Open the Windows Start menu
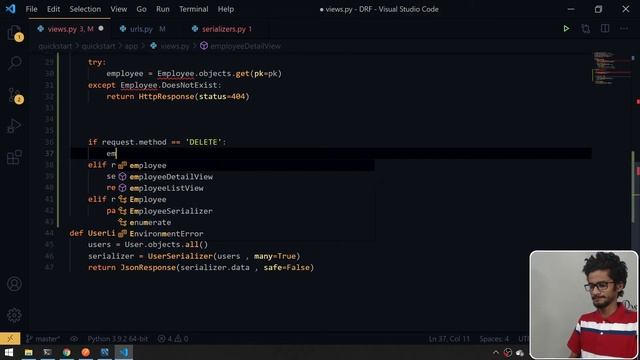 9,352
